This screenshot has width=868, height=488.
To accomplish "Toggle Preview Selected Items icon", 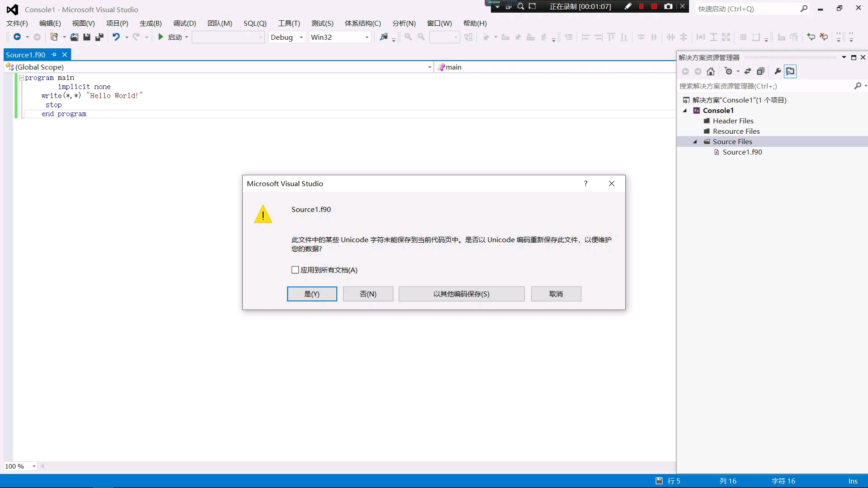I will 790,71.
